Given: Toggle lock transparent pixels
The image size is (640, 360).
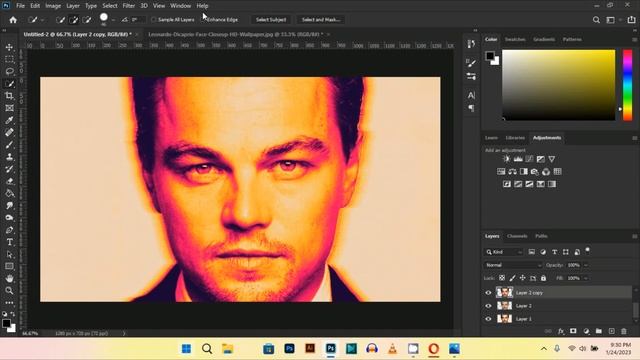Looking at the screenshot, I should tap(502, 278).
